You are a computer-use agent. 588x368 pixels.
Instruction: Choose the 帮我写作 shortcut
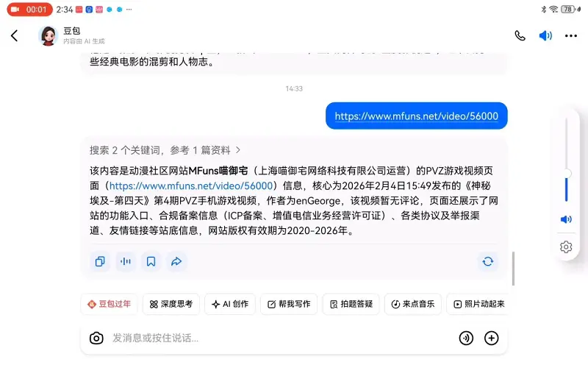click(x=289, y=304)
